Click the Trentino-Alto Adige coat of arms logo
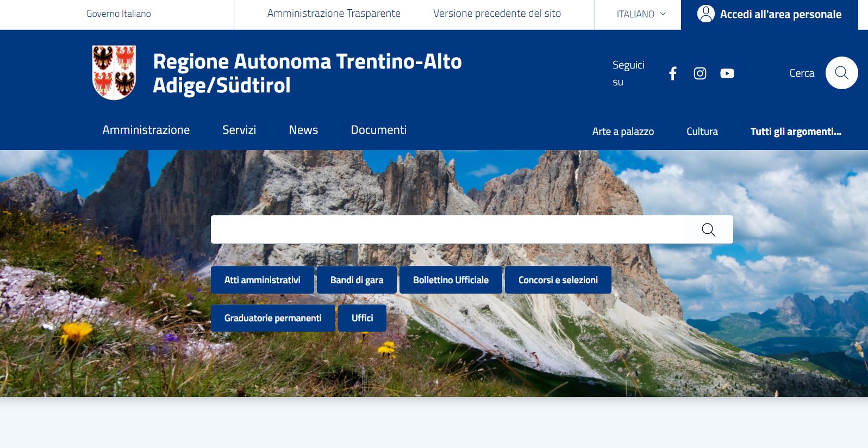The height and width of the screenshot is (448, 868). pyautogui.click(x=114, y=72)
